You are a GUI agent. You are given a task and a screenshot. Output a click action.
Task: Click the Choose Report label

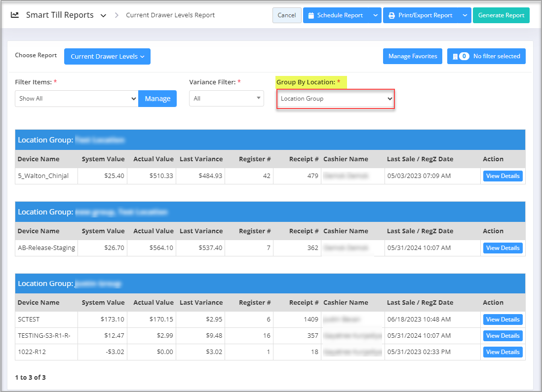36,55
